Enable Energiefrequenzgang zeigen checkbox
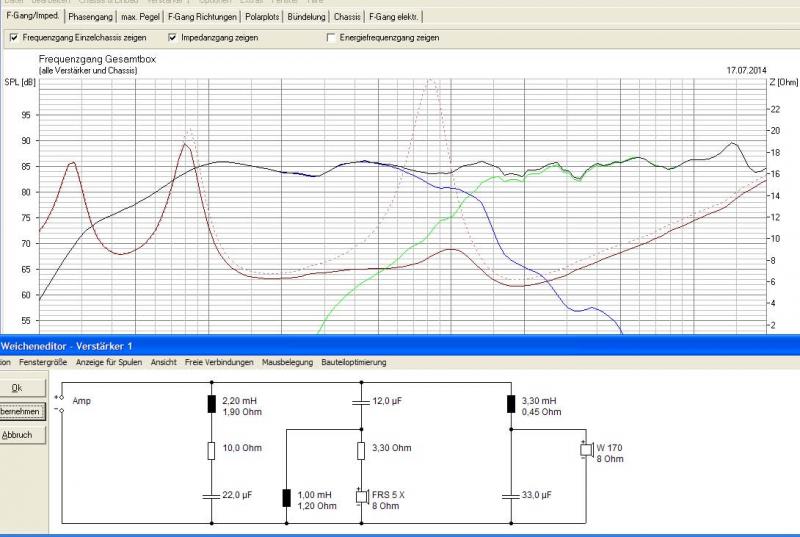The height and width of the screenshot is (537, 800). tap(331, 38)
